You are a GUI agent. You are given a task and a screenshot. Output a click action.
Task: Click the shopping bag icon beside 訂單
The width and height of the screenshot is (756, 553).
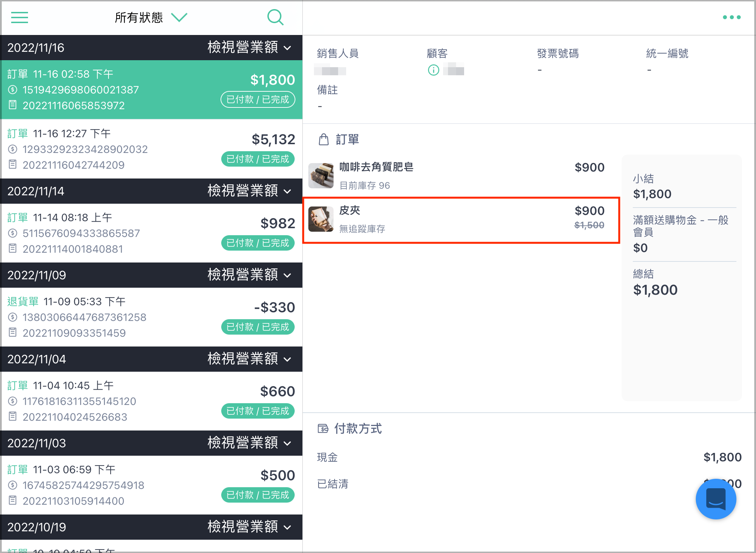click(x=324, y=139)
